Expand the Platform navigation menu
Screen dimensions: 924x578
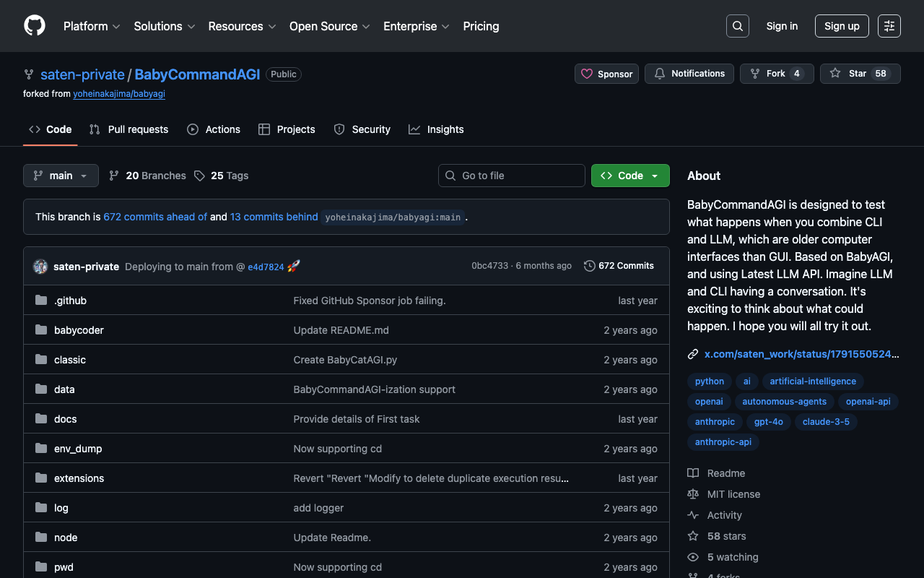click(x=92, y=26)
